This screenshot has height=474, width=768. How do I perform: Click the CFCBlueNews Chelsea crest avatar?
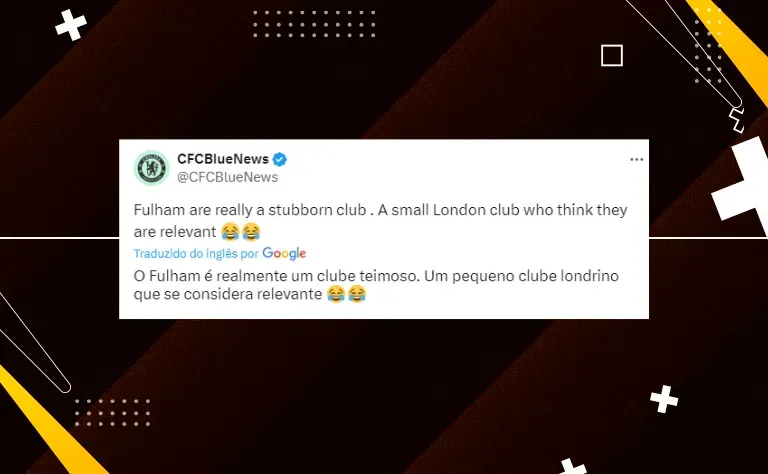tap(152, 168)
